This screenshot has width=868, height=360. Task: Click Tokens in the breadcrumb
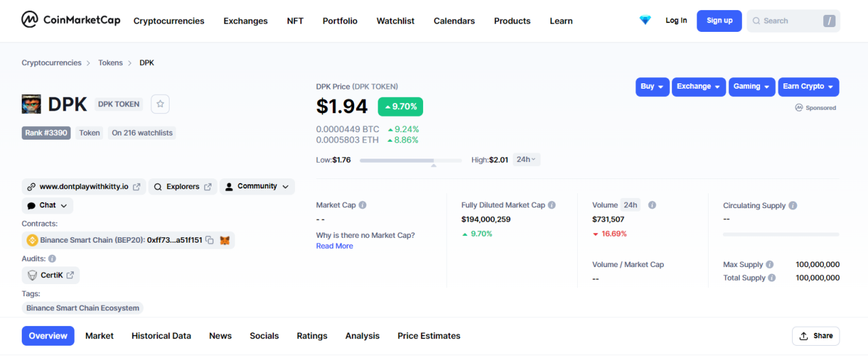click(x=111, y=62)
